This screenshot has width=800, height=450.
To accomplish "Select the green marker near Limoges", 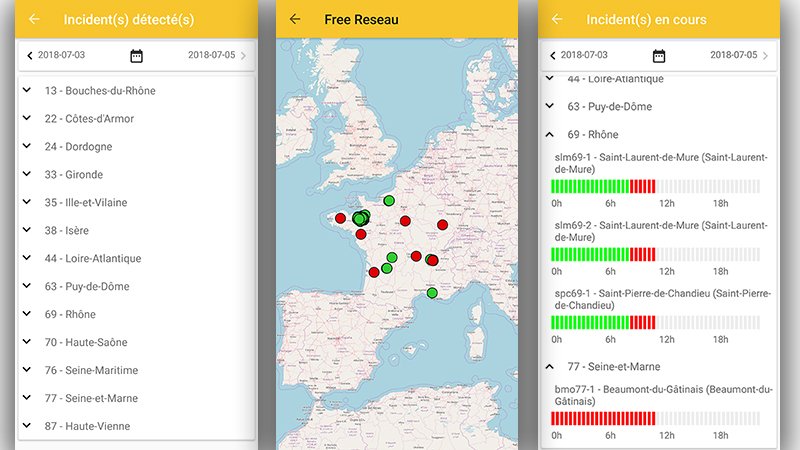I will [392, 257].
